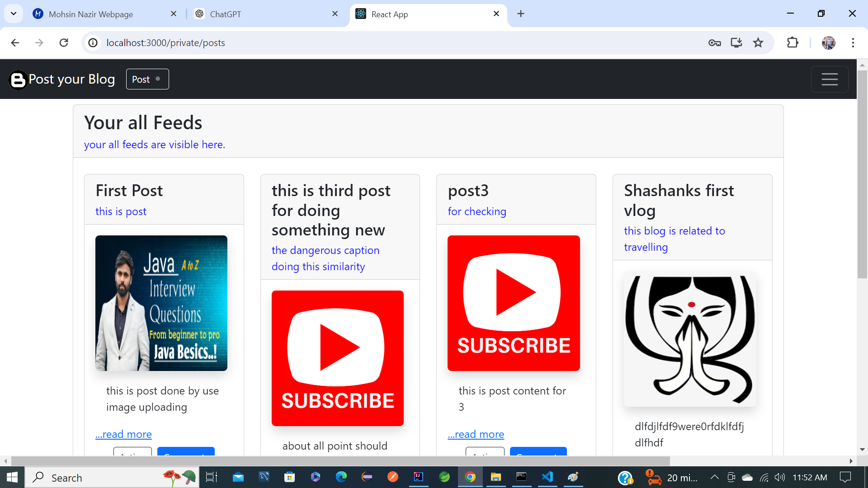Open Eclipse IDE from taskbar

(367, 477)
